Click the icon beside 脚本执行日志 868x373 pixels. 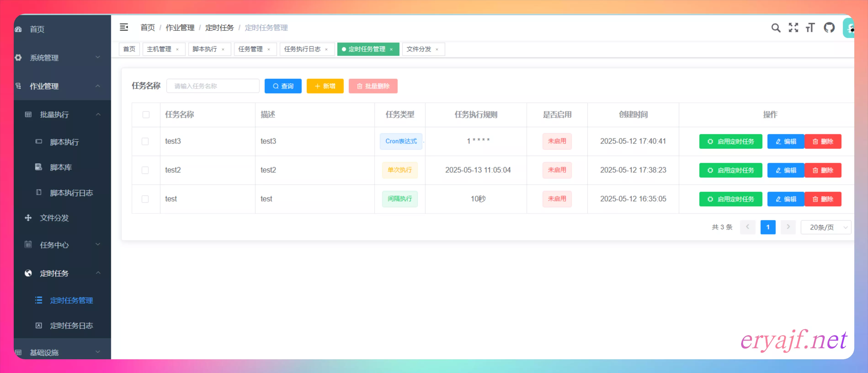pyautogui.click(x=39, y=192)
